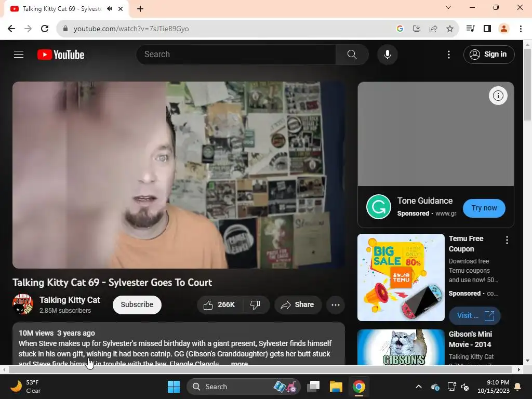Mute the tab via speaker icon
532x399 pixels.
point(109,9)
